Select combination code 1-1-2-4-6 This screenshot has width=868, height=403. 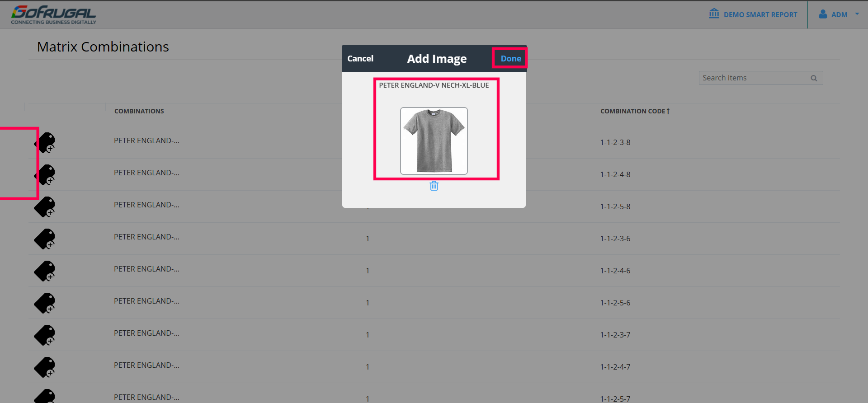(615, 271)
